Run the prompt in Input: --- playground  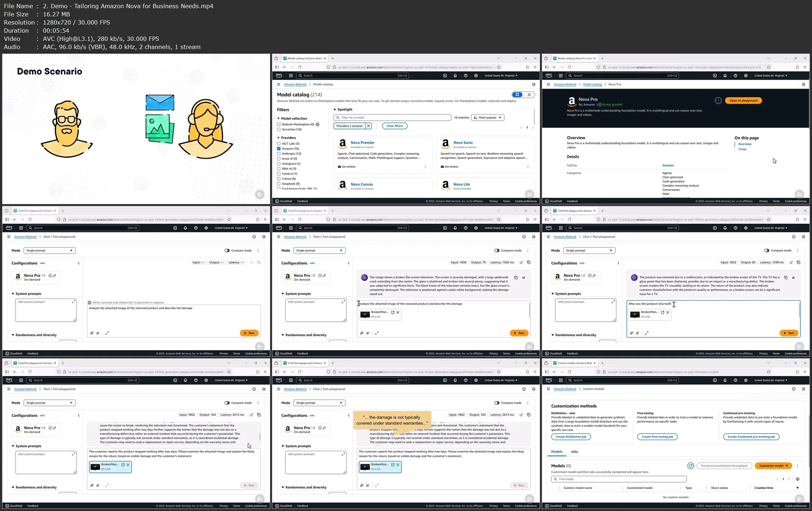249,333
